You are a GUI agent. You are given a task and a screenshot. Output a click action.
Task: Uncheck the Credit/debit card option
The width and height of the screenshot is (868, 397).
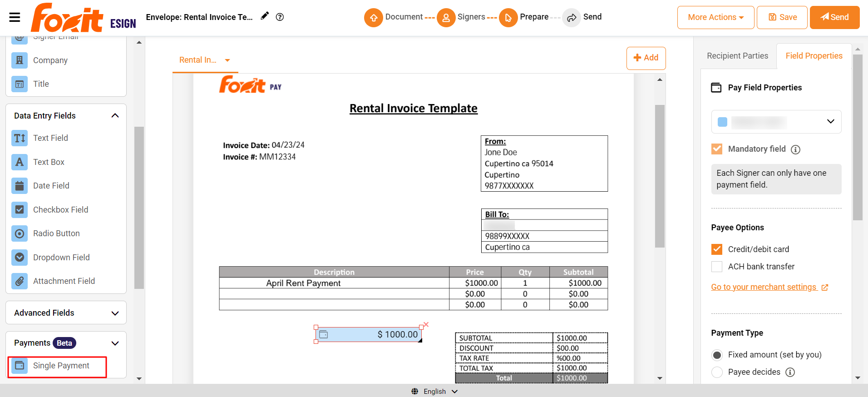click(x=717, y=249)
